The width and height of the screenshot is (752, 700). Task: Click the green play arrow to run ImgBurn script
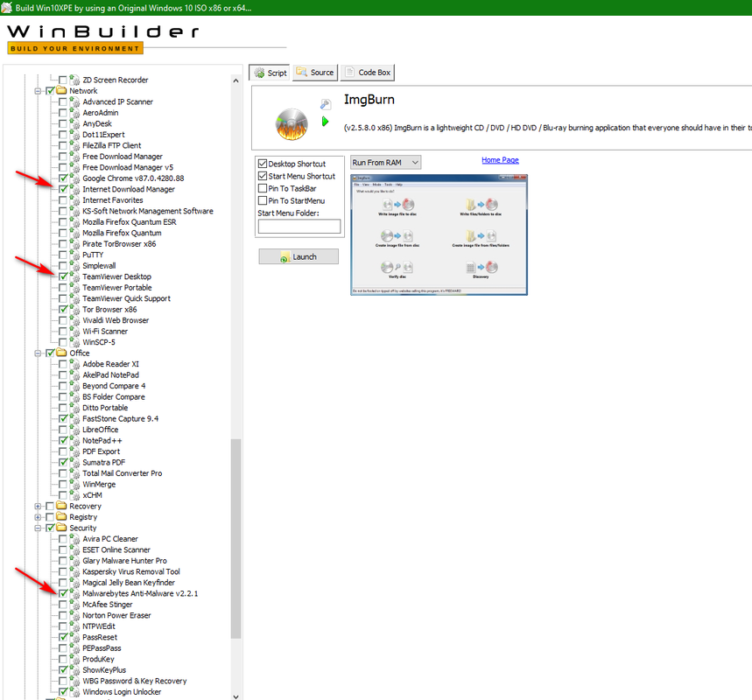pyautogui.click(x=325, y=122)
